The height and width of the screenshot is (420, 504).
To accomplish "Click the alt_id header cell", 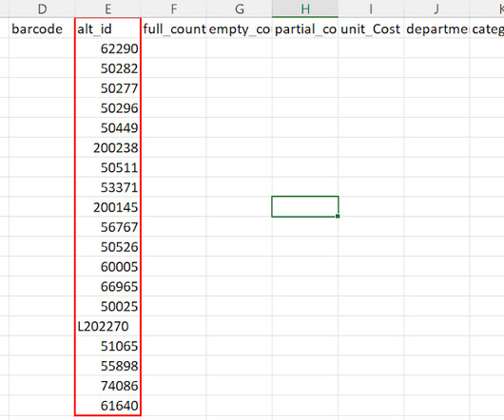I will pyautogui.click(x=107, y=29).
